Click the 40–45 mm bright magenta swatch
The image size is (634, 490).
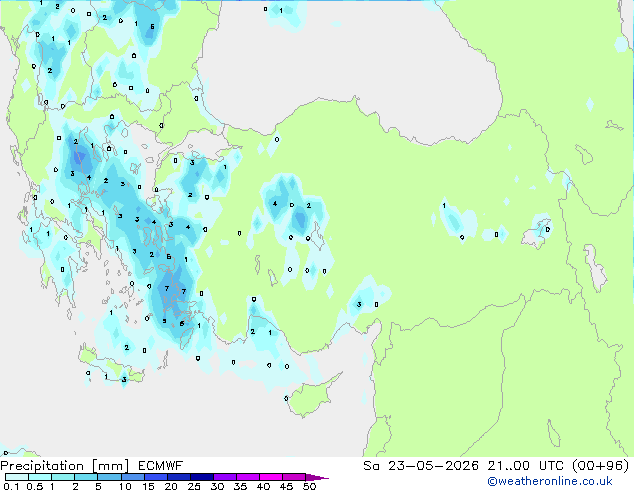click(271, 477)
